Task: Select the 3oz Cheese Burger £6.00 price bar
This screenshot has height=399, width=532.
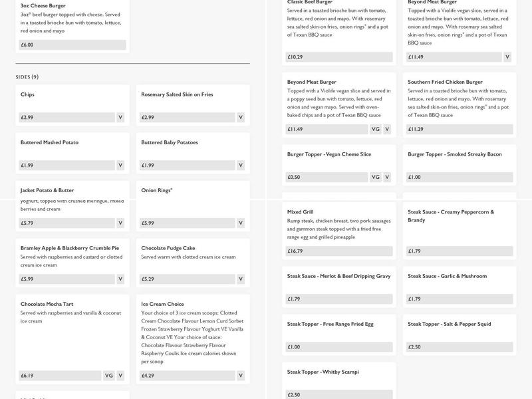Action: click(72, 45)
